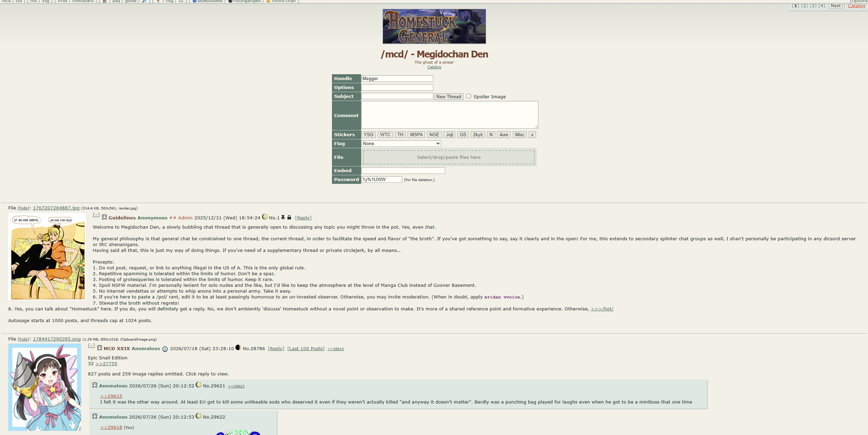This screenshot has width=868, height=435.
Task: Click the moon flag on reply No.29622
Action: 199,416
